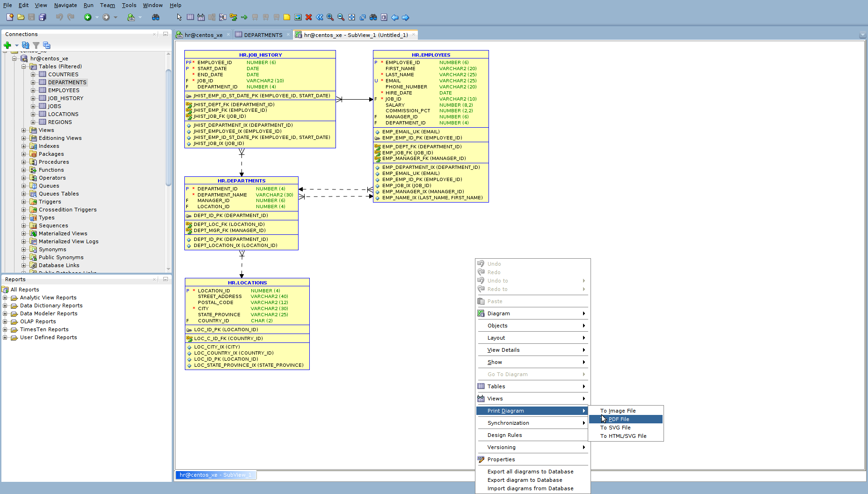Open the Synchronization submenu

pyautogui.click(x=532, y=423)
